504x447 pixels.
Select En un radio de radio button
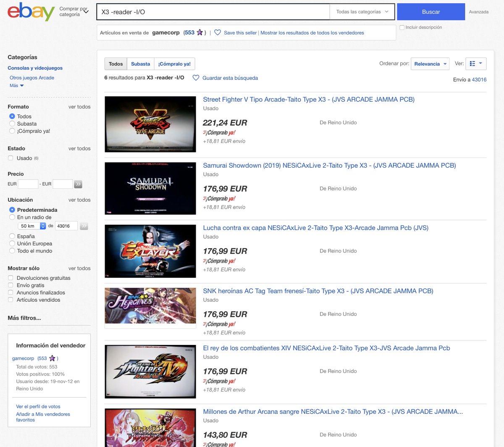pos(12,217)
